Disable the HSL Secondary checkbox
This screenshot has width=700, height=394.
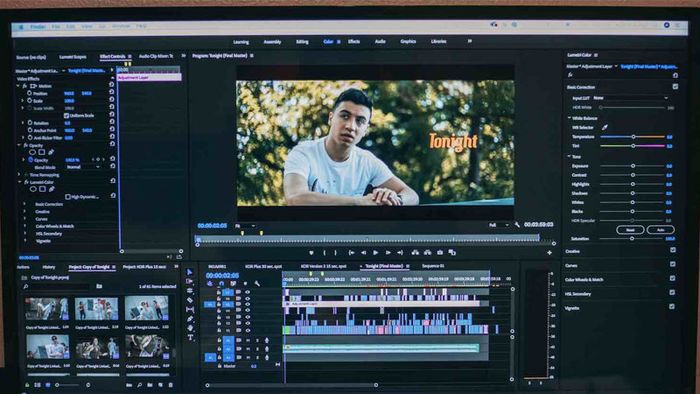(672, 293)
